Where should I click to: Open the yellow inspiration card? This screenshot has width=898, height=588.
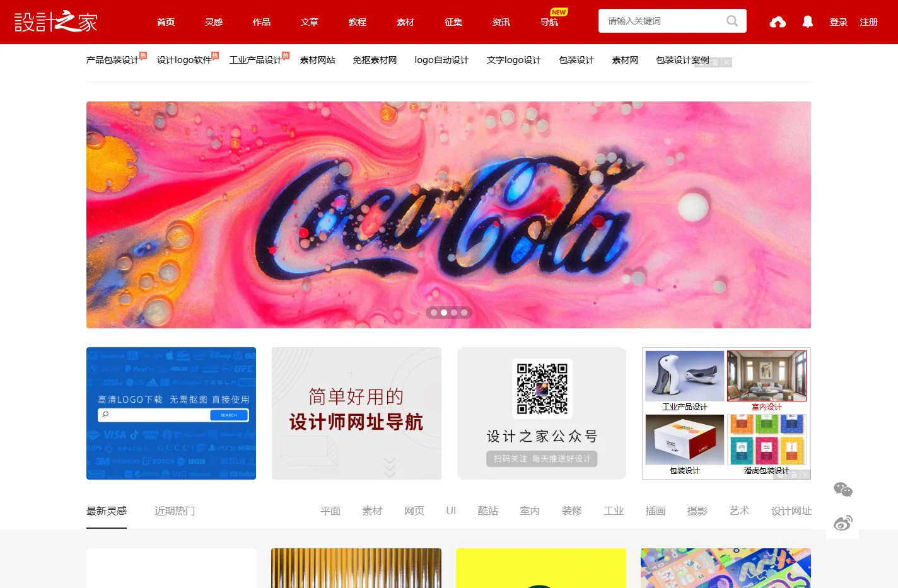point(541,568)
